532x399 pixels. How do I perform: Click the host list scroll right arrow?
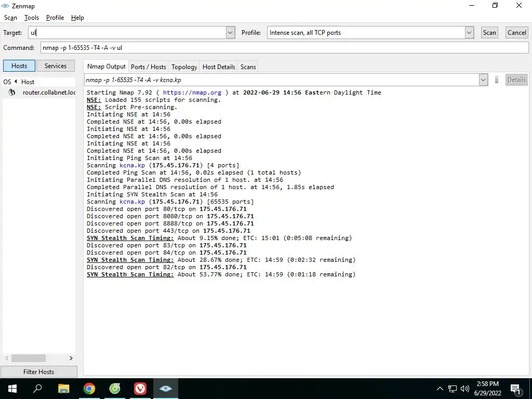(71, 358)
